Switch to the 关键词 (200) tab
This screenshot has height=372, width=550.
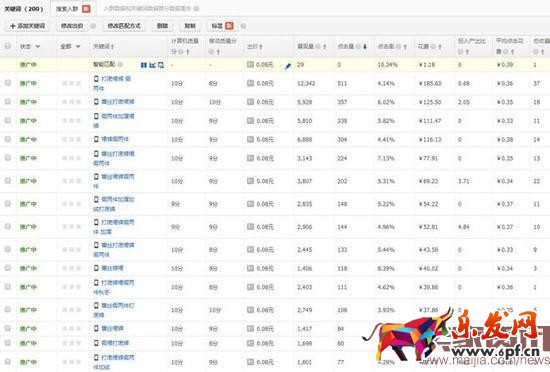click(24, 9)
